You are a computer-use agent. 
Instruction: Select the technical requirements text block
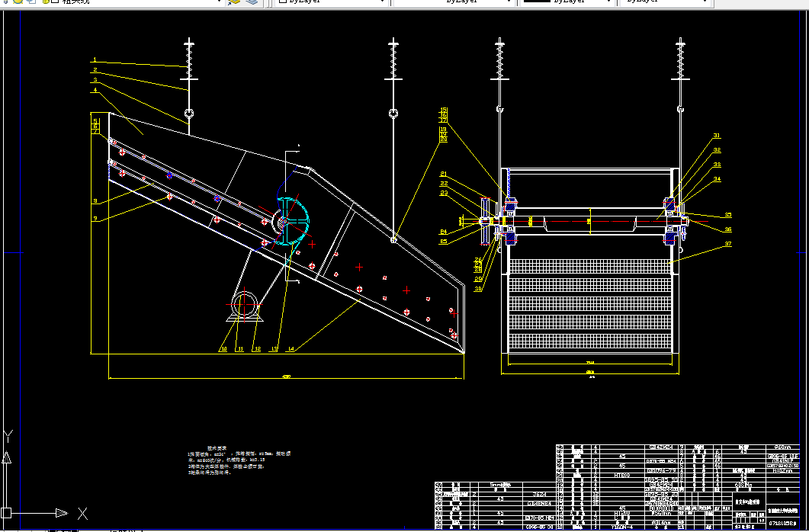(x=239, y=460)
